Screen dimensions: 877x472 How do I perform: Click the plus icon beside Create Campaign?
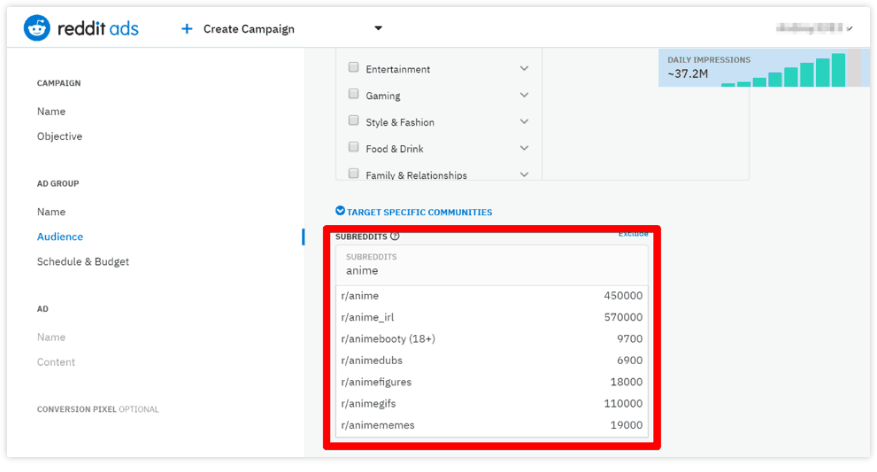click(187, 29)
